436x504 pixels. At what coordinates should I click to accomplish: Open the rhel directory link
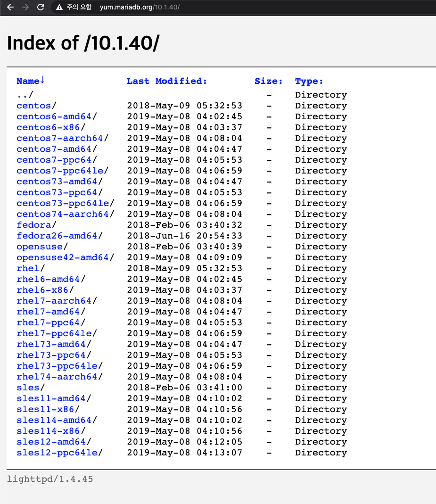pyautogui.click(x=28, y=268)
